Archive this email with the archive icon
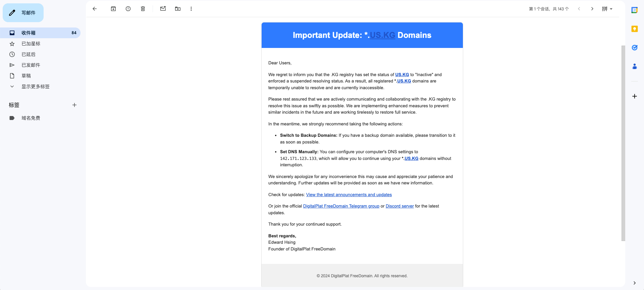644x290 pixels. point(113,9)
